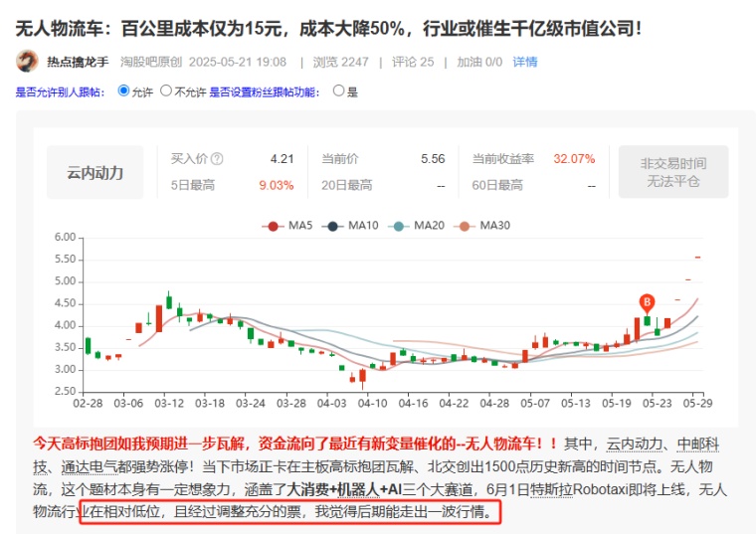
Task: Open 热点擒龙手 author profile
Action: pos(78,62)
